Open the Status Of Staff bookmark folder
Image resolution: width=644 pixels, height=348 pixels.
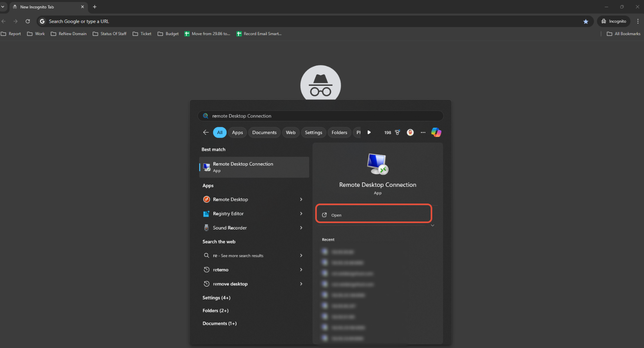coord(109,34)
